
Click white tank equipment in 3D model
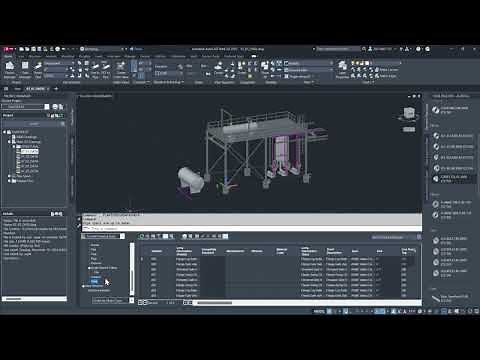pyautogui.click(x=190, y=180)
